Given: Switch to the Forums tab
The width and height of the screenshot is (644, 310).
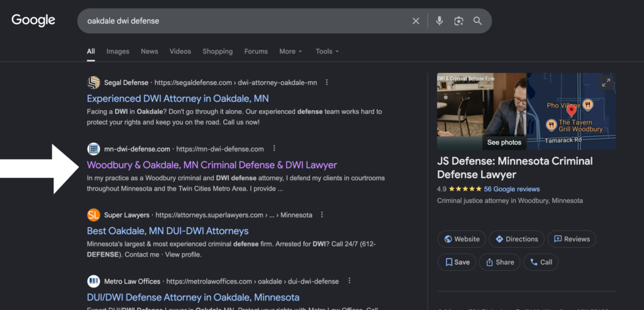Looking at the screenshot, I should (x=256, y=52).
